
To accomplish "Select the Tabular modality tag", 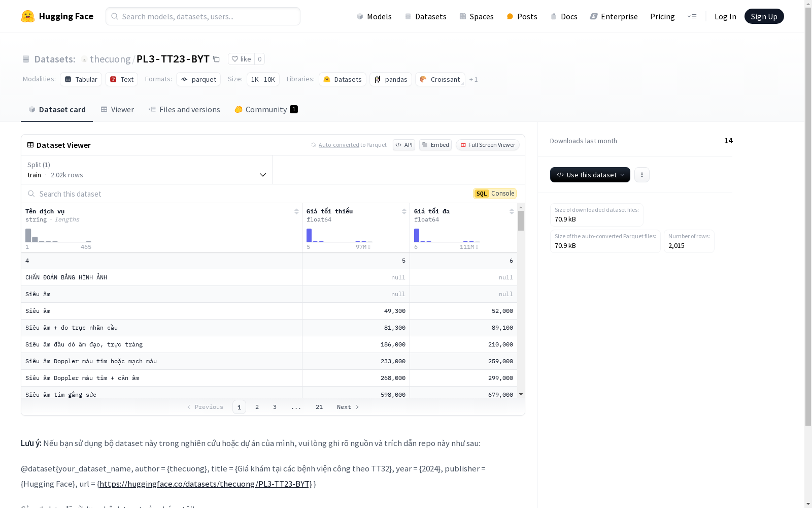I will 81,79.
